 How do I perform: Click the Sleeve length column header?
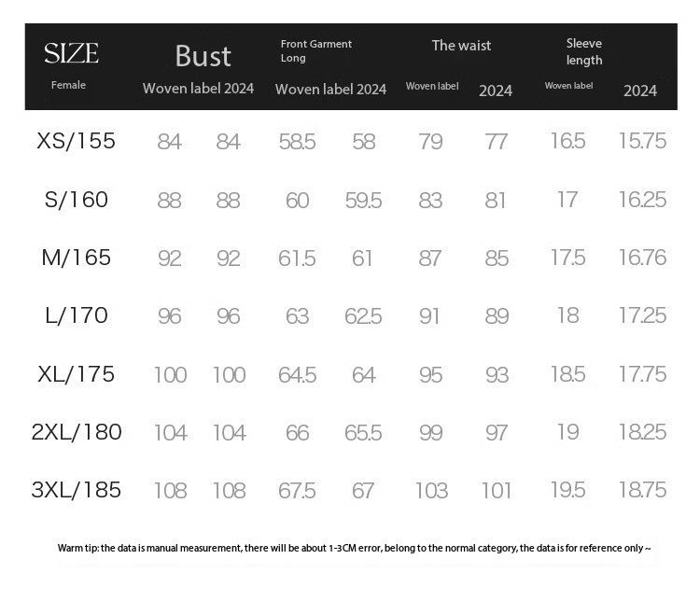584,51
